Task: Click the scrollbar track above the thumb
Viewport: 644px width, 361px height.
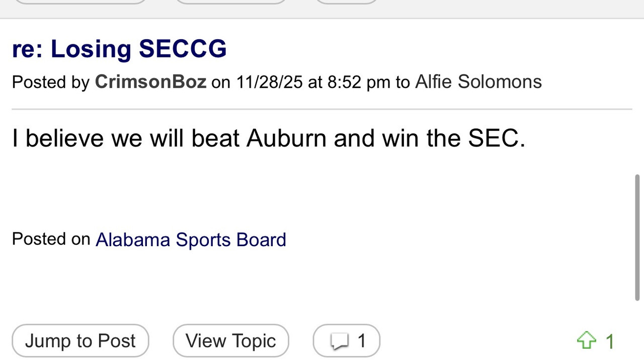Action: 638,101
